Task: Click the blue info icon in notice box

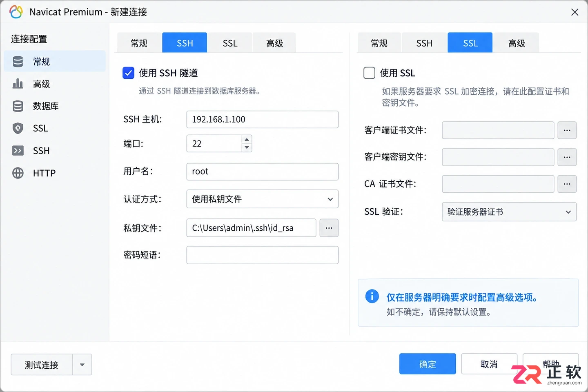Action: click(372, 296)
